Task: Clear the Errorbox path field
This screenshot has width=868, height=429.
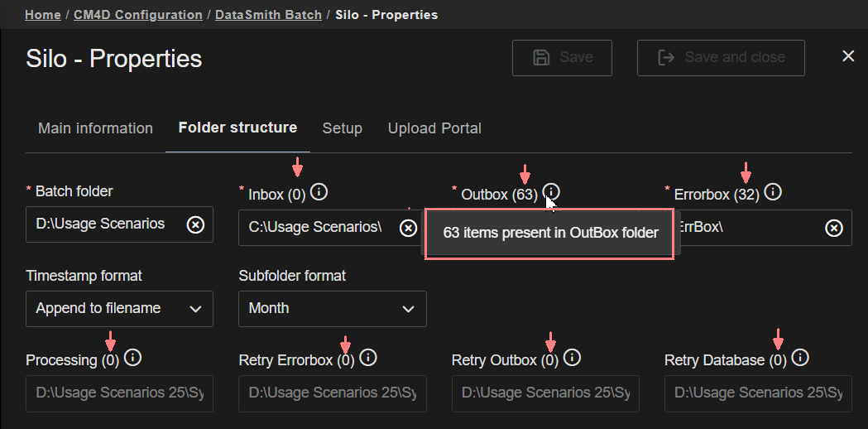Action: click(x=834, y=228)
